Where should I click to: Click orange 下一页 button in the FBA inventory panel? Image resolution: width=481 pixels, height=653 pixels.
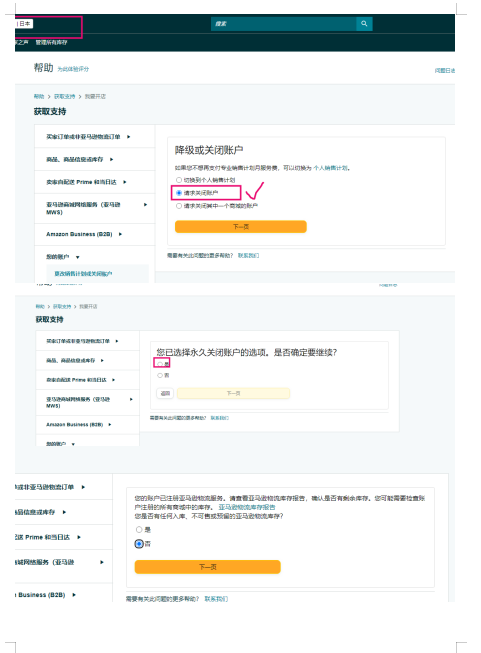click(207, 567)
